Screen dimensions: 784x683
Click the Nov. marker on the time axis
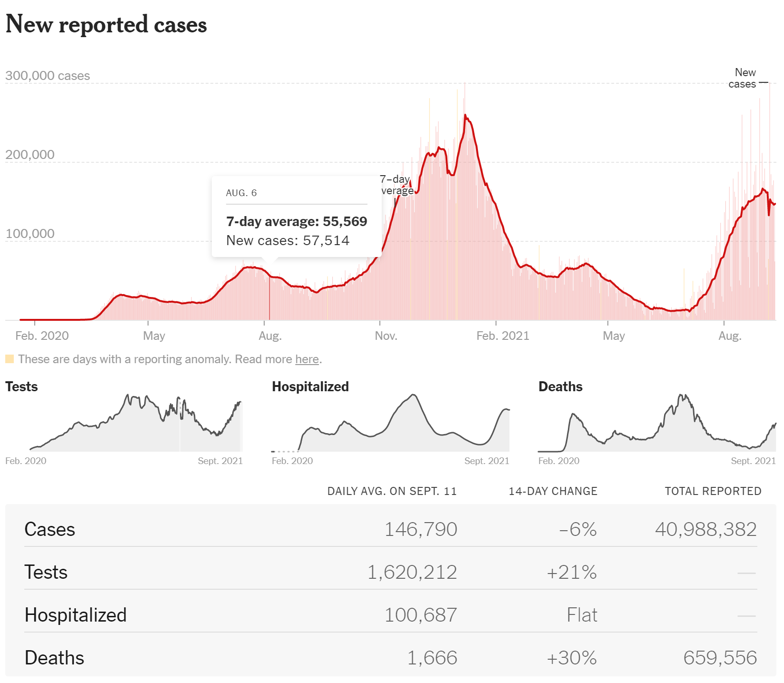(x=386, y=336)
